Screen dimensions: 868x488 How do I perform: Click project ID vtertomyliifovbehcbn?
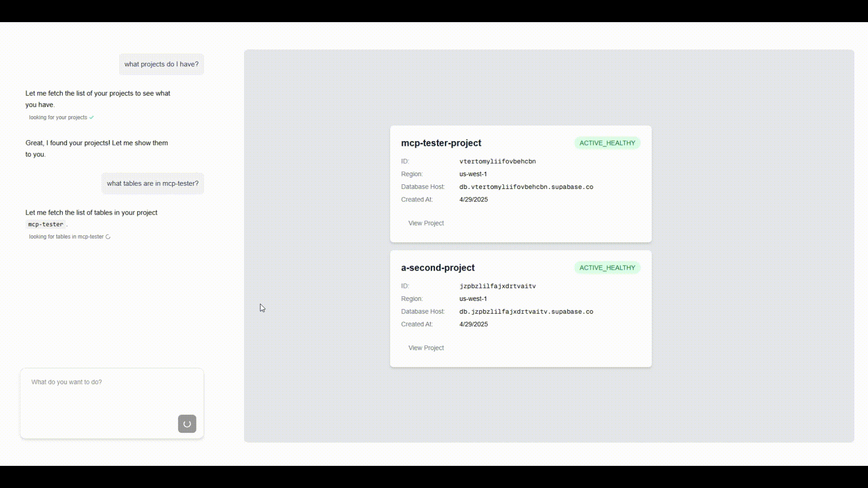click(x=497, y=161)
